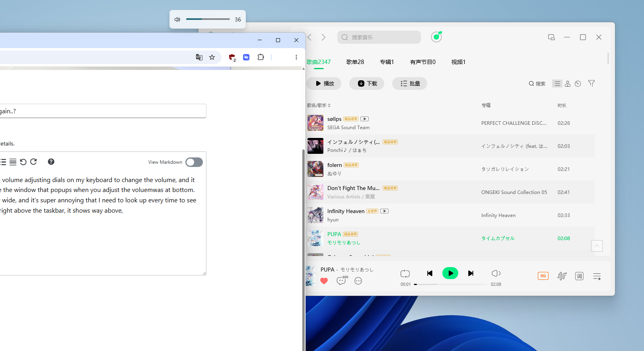Viewport: 644px width, 351px height.
Task: Click the green music note listen-recognize icon
Action: click(436, 37)
